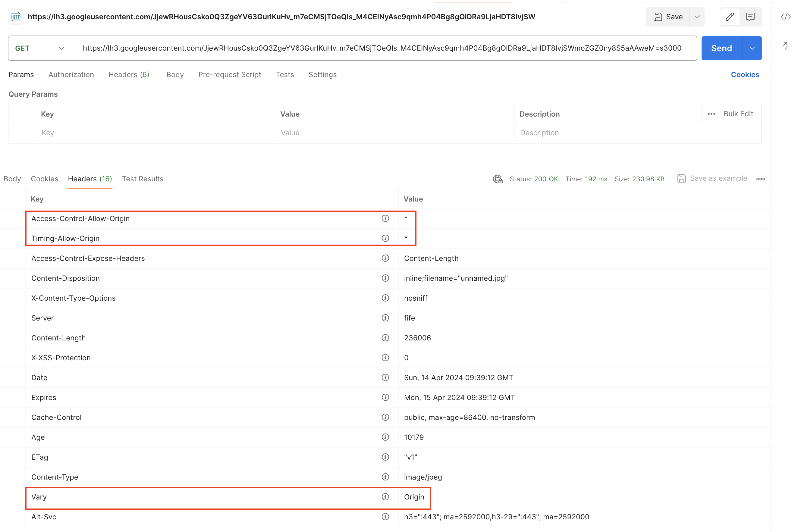Open more actions via three-dot response menu
This screenshot has height=532, width=798.
760,179
